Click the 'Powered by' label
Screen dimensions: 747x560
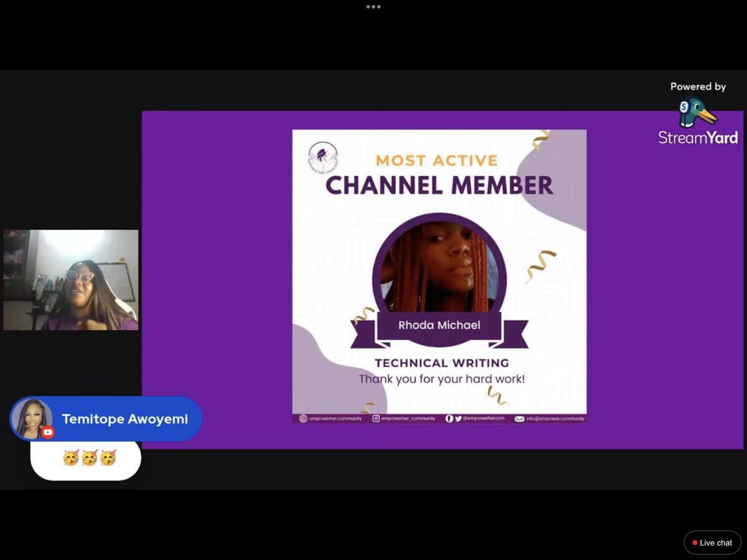[x=698, y=86]
